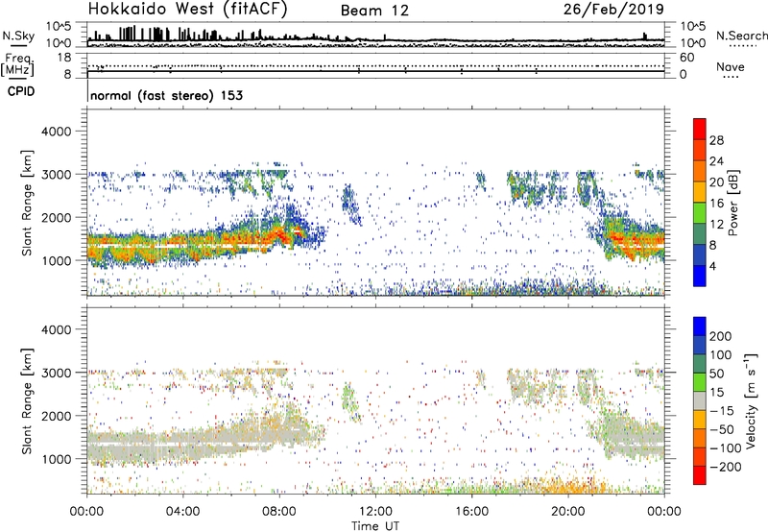
Task: Click the 'Nave' legend label
Action: (x=731, y=67)
